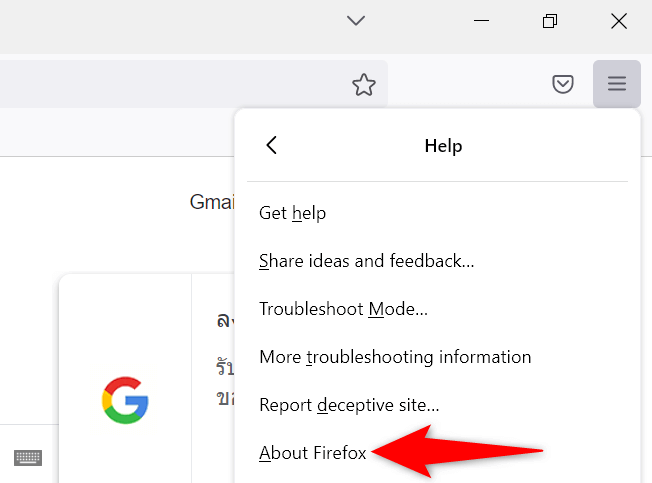Click the on-screen keyboard icon
652x483 pixels.
click(x=28, y=458)
